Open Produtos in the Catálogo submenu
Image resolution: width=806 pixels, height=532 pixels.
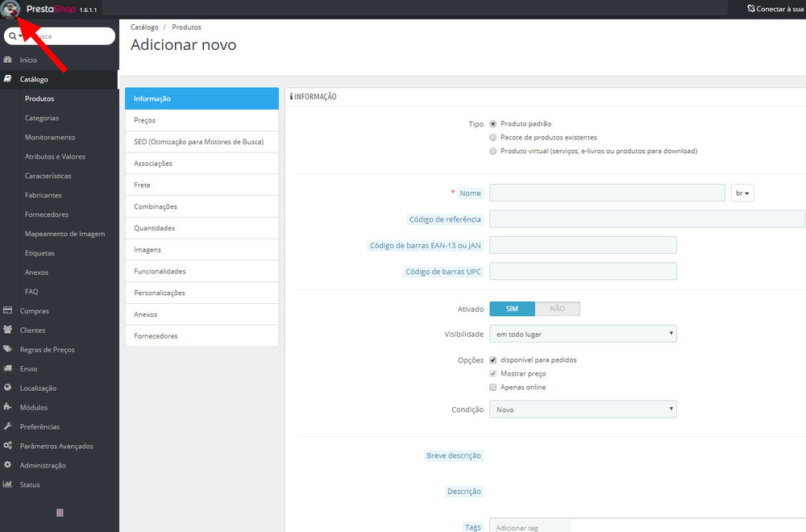39,98
